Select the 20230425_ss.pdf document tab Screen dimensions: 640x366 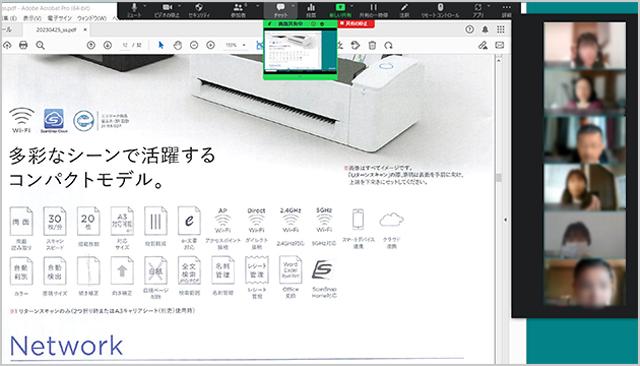(56, 30)
